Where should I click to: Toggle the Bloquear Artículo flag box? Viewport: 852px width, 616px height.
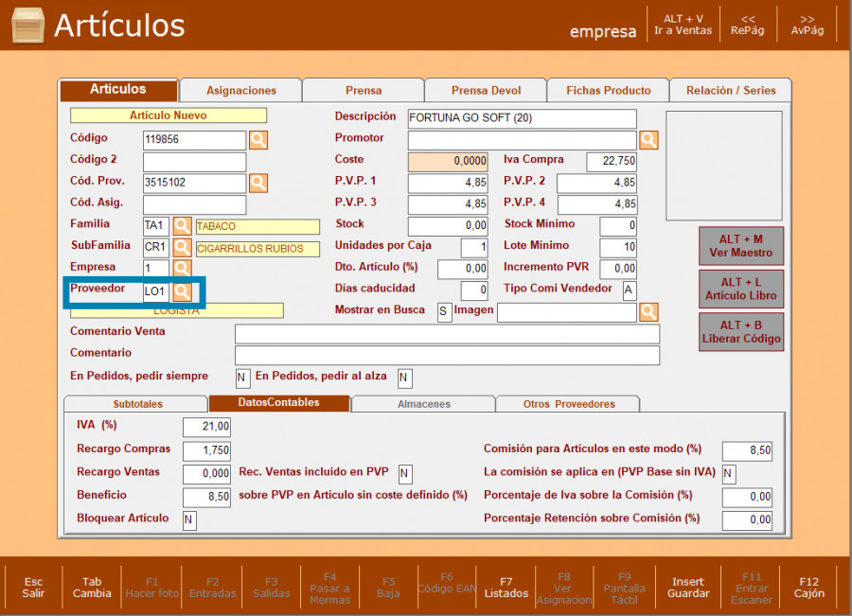[189, 520]
